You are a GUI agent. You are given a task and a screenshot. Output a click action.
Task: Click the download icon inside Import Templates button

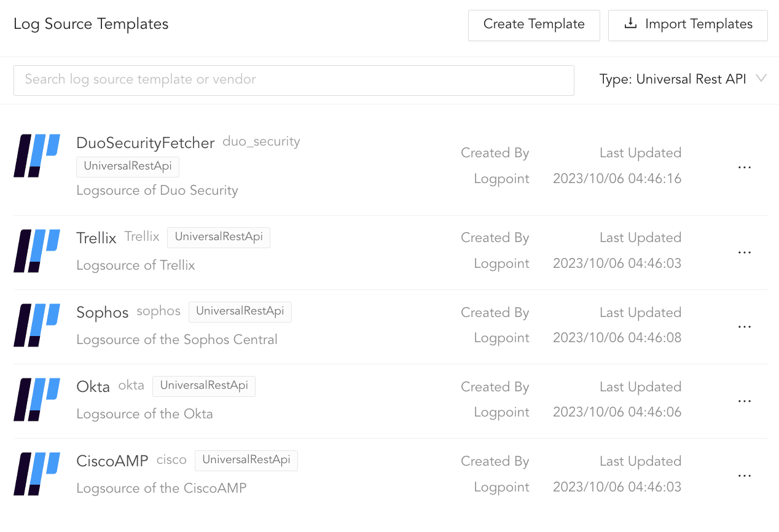pyautogui.click(x=629, y=23)
